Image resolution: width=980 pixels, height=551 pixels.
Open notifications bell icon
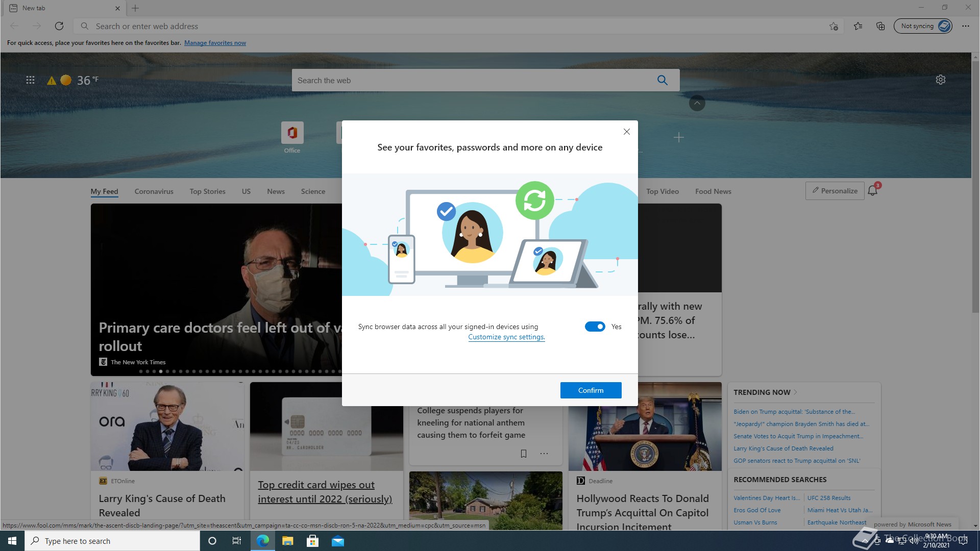873,190
